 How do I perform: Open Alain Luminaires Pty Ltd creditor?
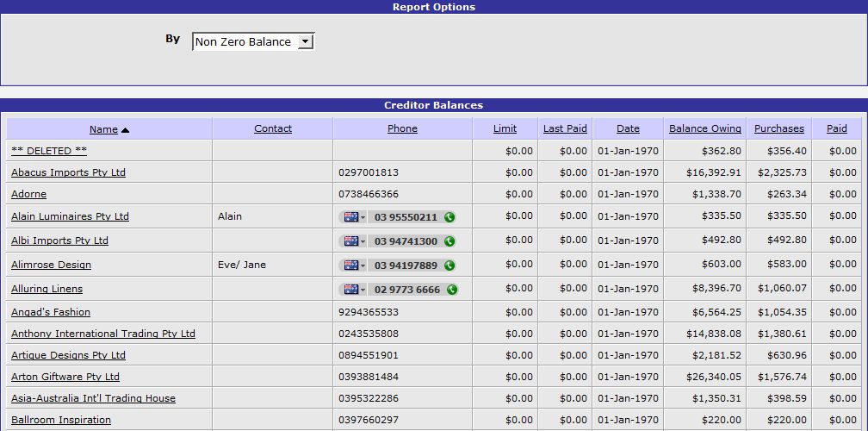click(70, 216)
